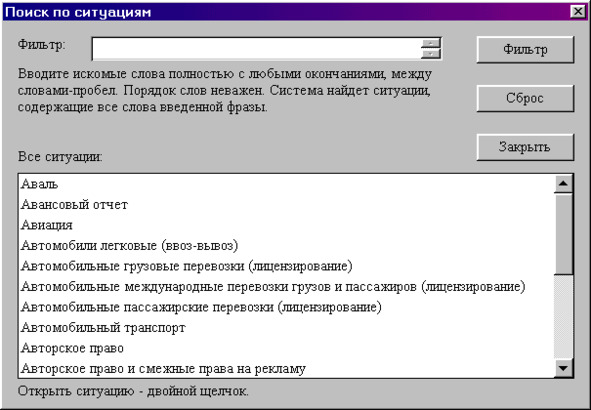Click the Фильтр button
This screenshot has width=591, height=410.
point(525,49)
